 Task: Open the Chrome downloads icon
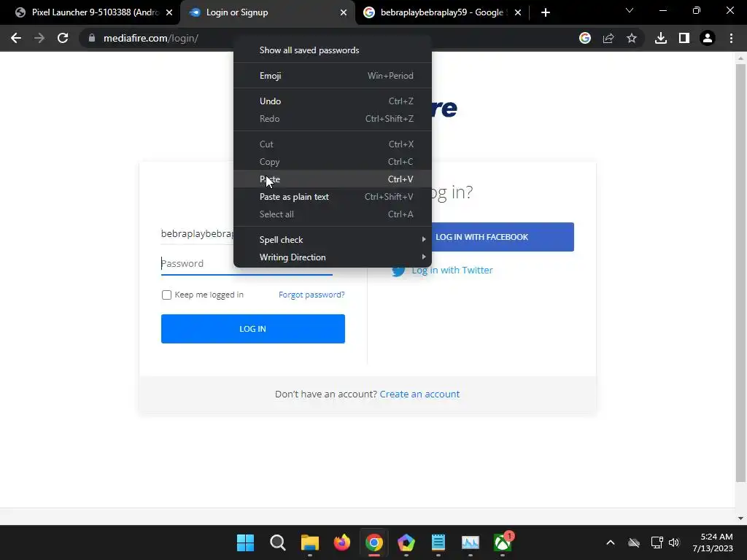point(661,38)
